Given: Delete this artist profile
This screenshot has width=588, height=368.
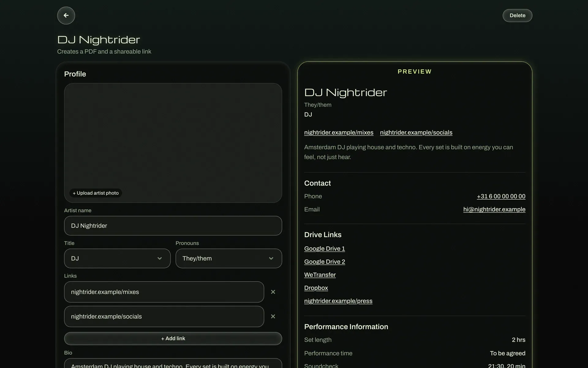Looking at the screenshot, I should tap(517, 15).
